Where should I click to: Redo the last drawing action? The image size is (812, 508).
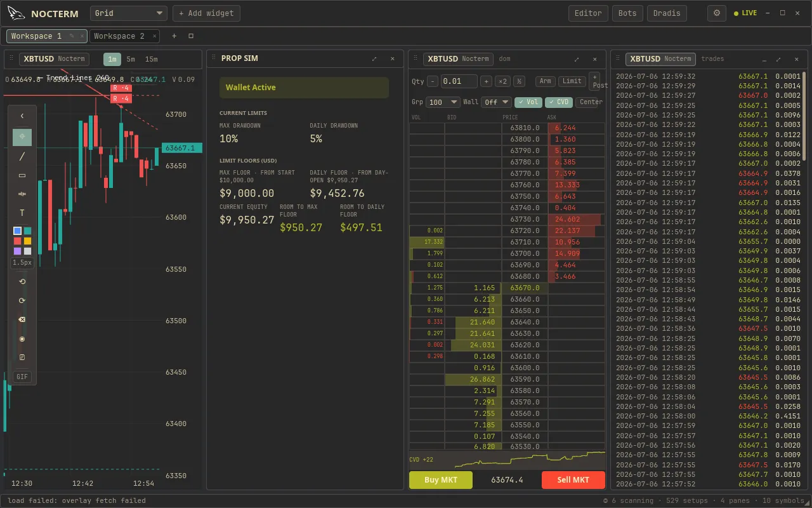[x=22, y=300]
